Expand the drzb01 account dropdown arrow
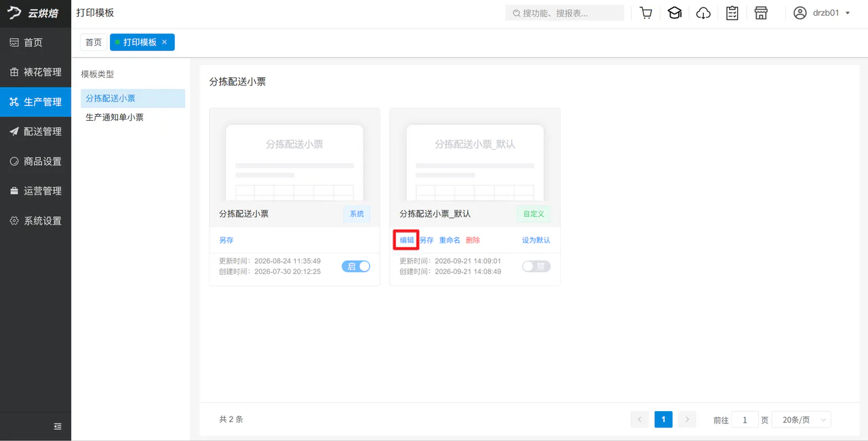Screen dimensions: 868x441 tap(848, 13)
